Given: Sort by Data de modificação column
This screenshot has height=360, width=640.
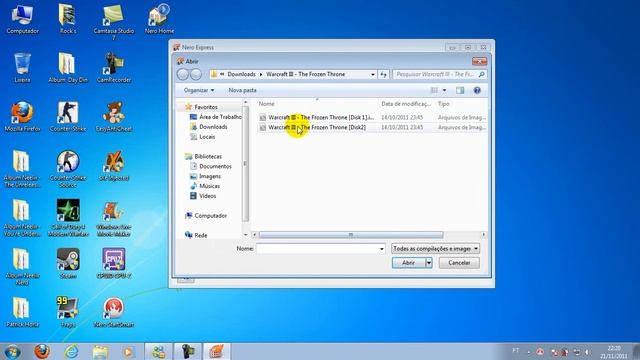Looking at the screenshot, I should (x=406, y=104).
